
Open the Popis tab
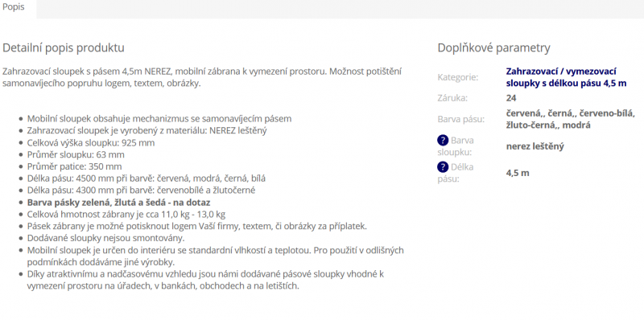click(14, 7)
